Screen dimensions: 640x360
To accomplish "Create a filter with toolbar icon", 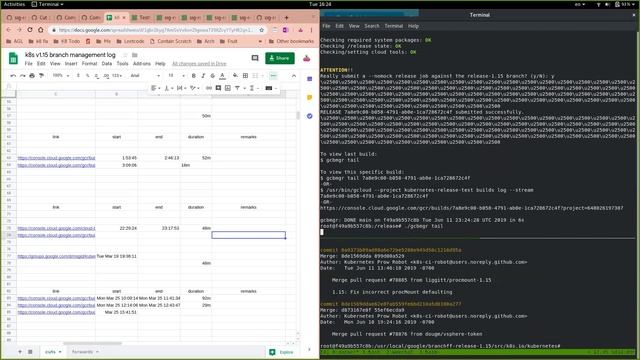I will (x=237, y=88).
